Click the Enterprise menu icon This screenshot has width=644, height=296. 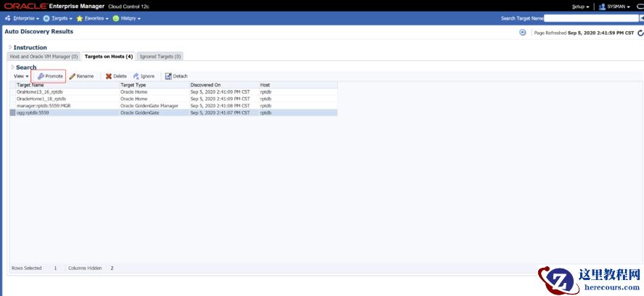(8, 19)
